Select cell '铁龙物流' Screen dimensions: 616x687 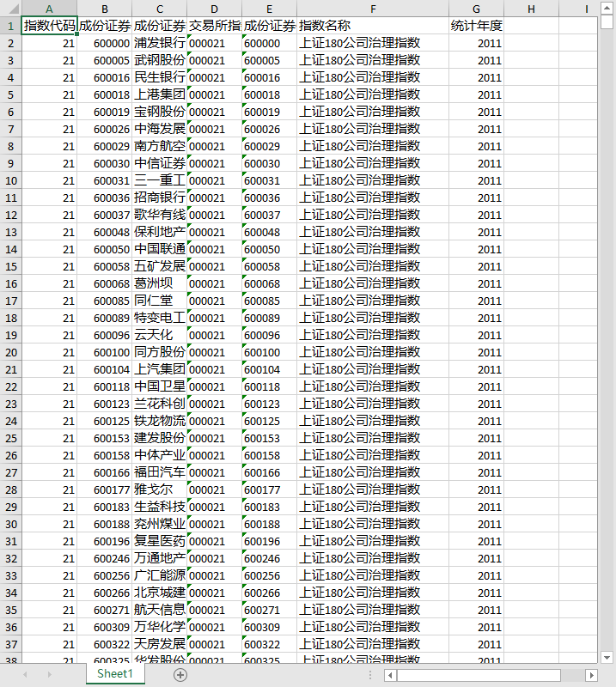pos(160,421)
